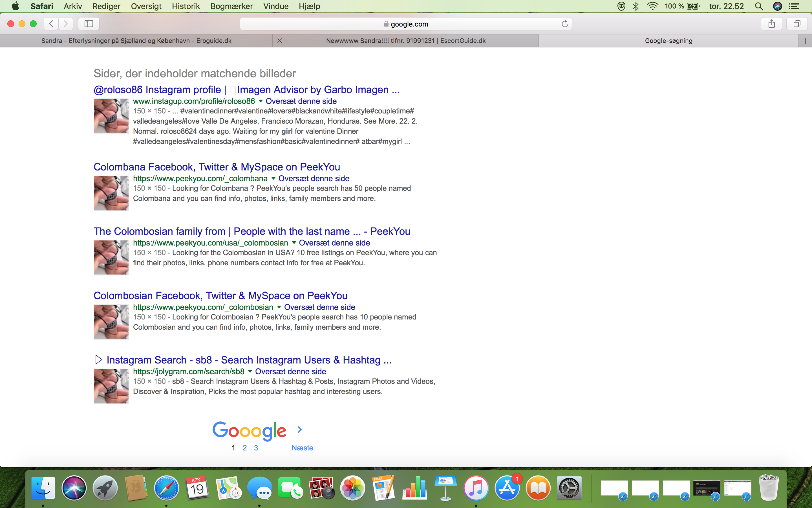Add a new tab with plus button

[805, 41]
